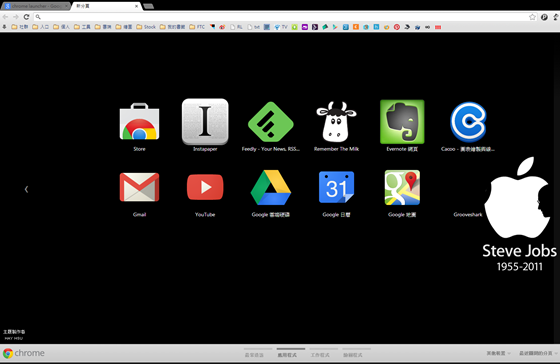
Task: Click the chrome logo in footer
Action: tap(24, 353)
